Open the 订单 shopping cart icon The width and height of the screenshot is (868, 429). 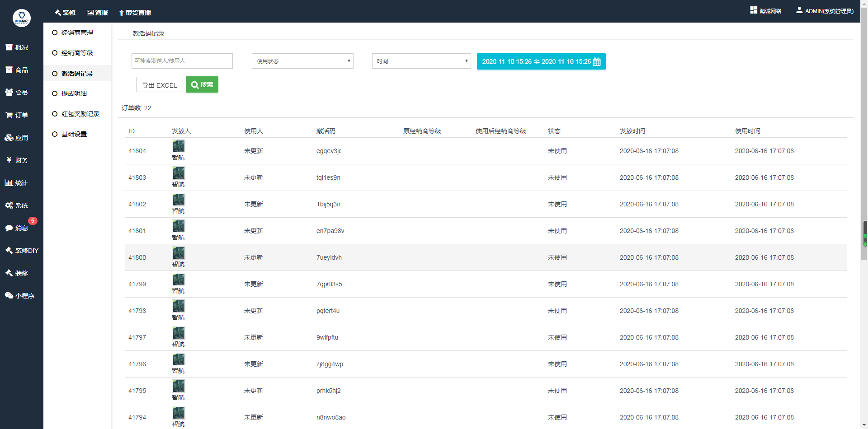[x=9, y=115]
